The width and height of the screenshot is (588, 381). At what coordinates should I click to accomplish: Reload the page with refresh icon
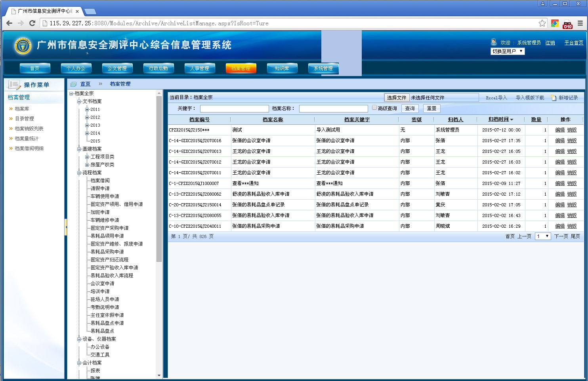(32, 23)
